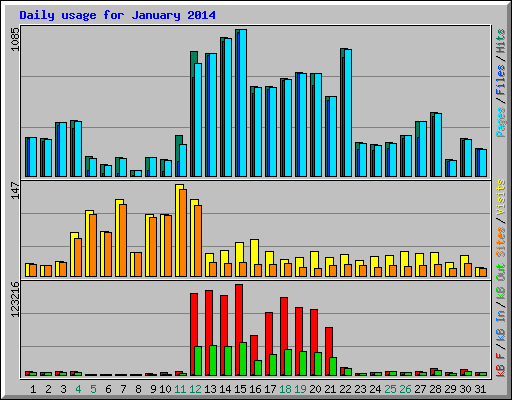The height and width of the screenshot is (400, 512).
Task: Click green day label 12
Action: tap(195, 389)
